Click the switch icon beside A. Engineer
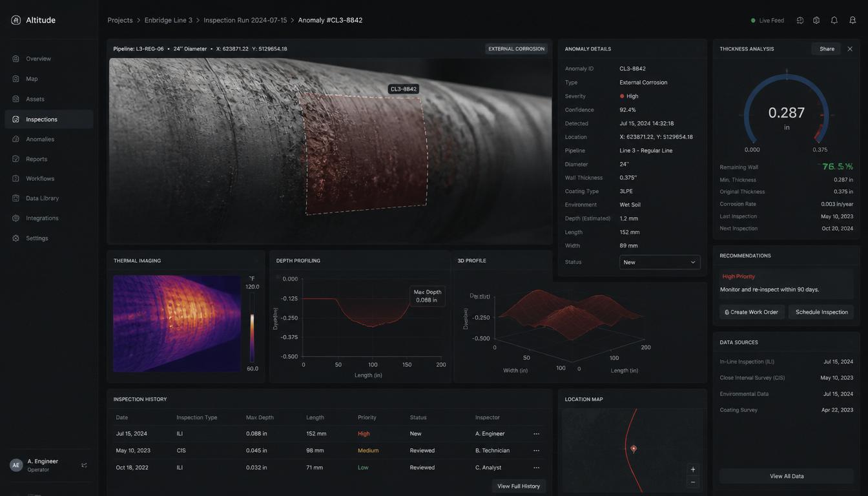Screen dimensions: 868x496 click(84, 465)
